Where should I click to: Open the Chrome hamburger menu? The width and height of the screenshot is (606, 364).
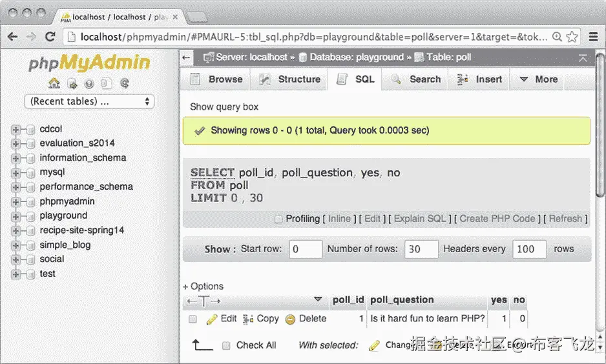click(594, 37)
